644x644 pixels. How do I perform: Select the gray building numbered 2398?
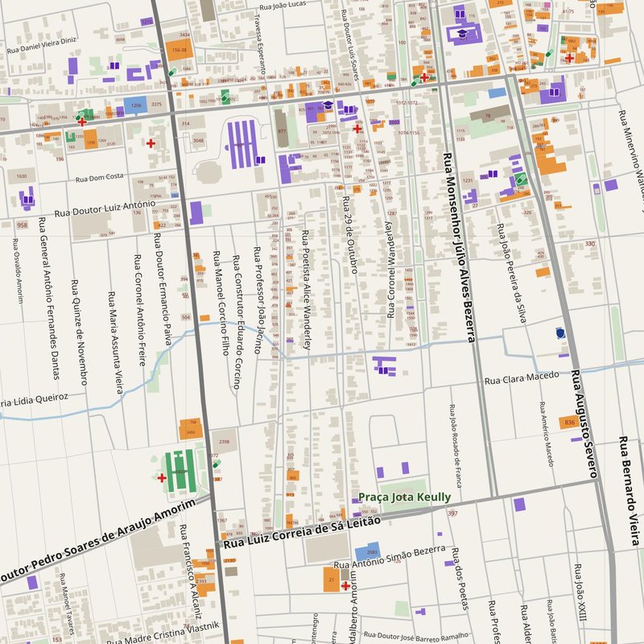pyautogui.click(x=225, y=441)
